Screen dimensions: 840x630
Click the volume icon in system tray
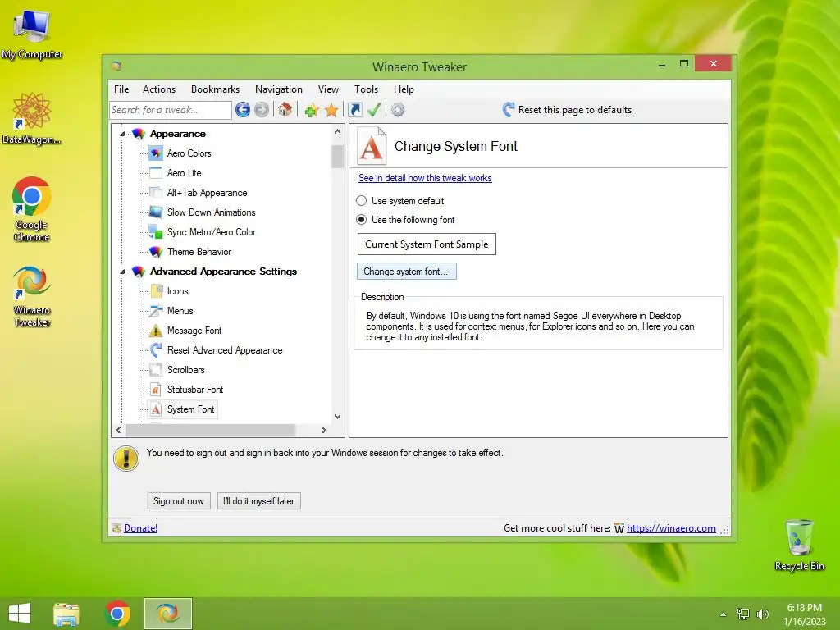762,614
